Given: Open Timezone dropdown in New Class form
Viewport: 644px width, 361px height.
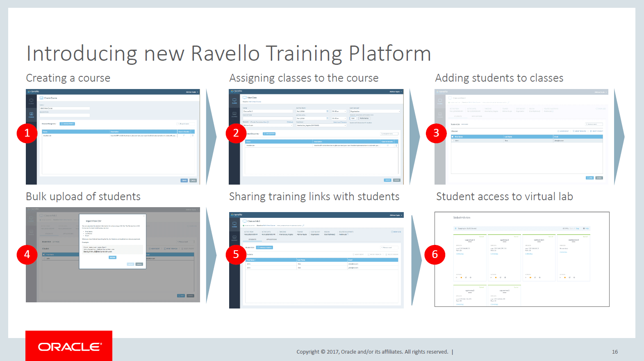Looking at the screenshot, I should [x=321, y=125].
